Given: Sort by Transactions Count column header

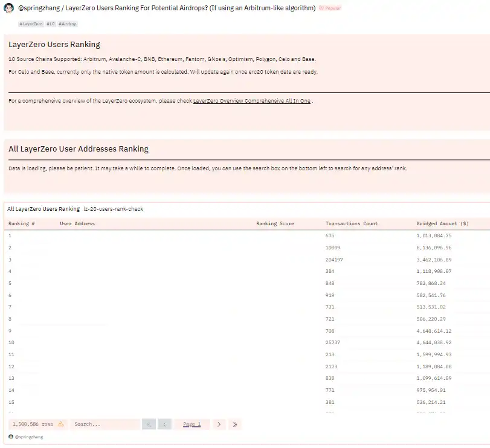Looking at the screenshot, I should coord(351,223).
